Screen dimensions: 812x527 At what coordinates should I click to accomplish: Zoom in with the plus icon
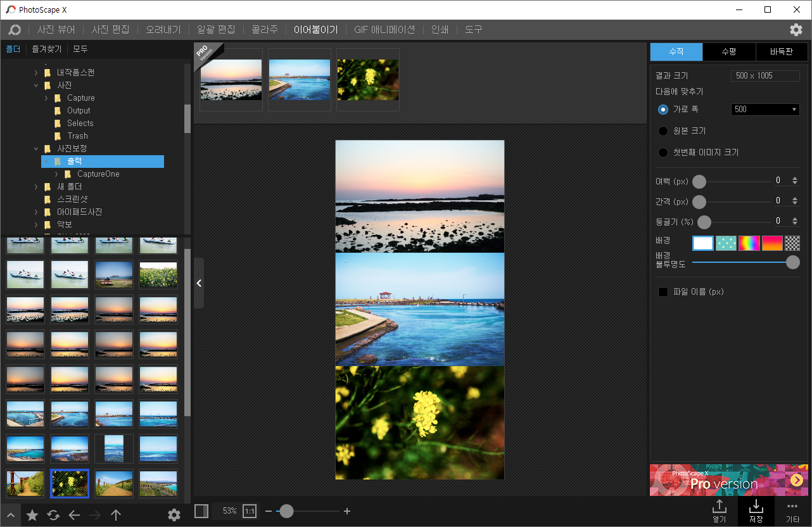pyautogui.click(x=347, y=511)
